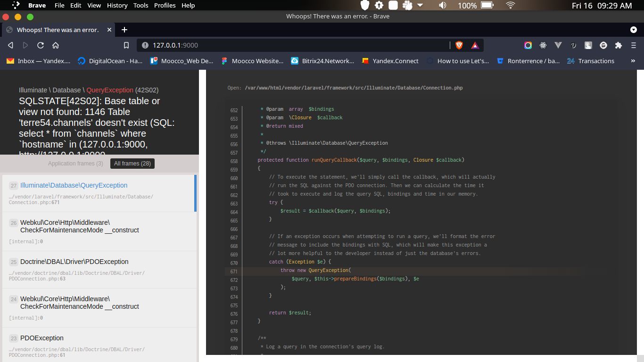Open Moocco_Web De... bookmark
The width and height of the screenshot is (644, 362).
[x=182, y=61]
